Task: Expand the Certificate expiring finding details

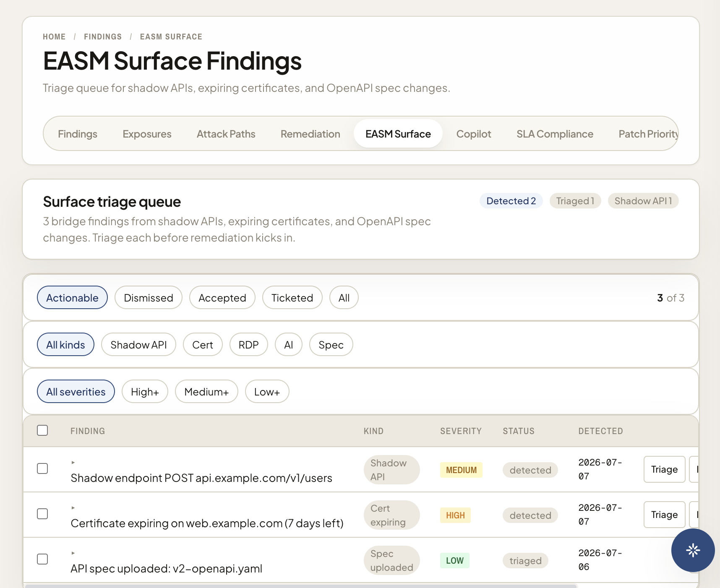Action: (73, 507)
